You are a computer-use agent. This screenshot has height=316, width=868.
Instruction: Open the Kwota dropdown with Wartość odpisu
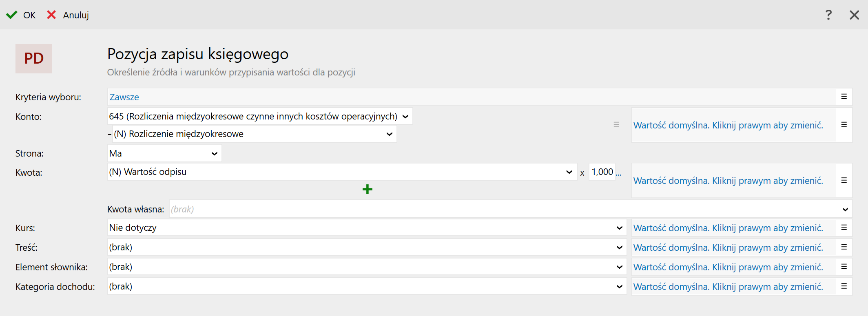(569, 172)
